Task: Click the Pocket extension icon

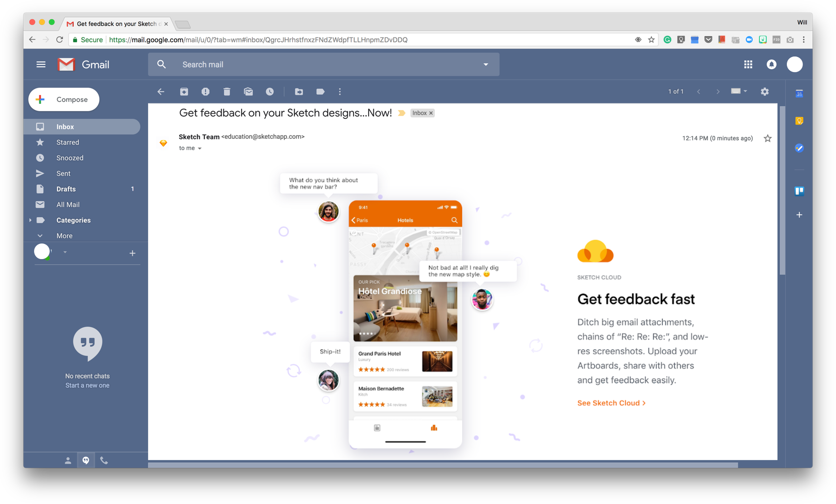Action: coord(708,40)
